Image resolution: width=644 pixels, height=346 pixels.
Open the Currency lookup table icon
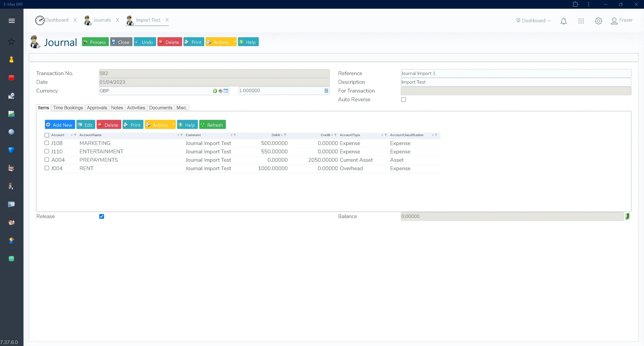(x=226, y=91)
